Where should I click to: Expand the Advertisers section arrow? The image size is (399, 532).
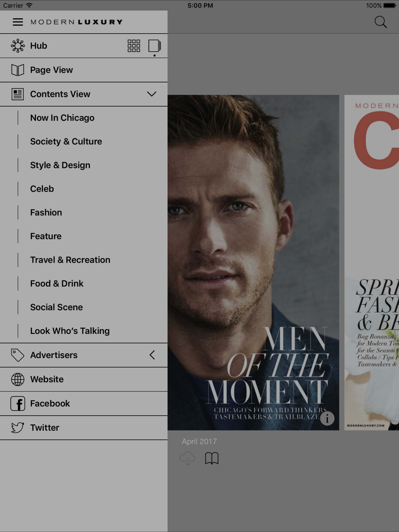pyautogui.click(x=152, y=355)
